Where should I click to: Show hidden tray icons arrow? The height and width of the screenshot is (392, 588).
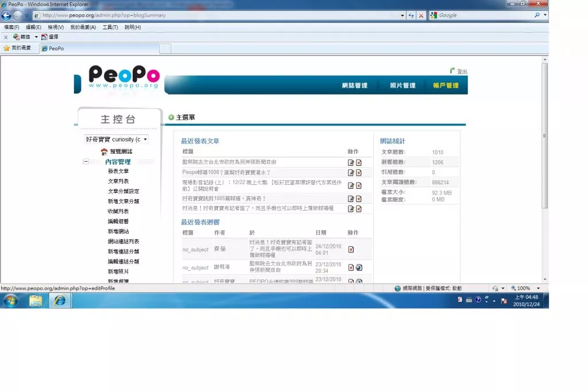point(494,301)
